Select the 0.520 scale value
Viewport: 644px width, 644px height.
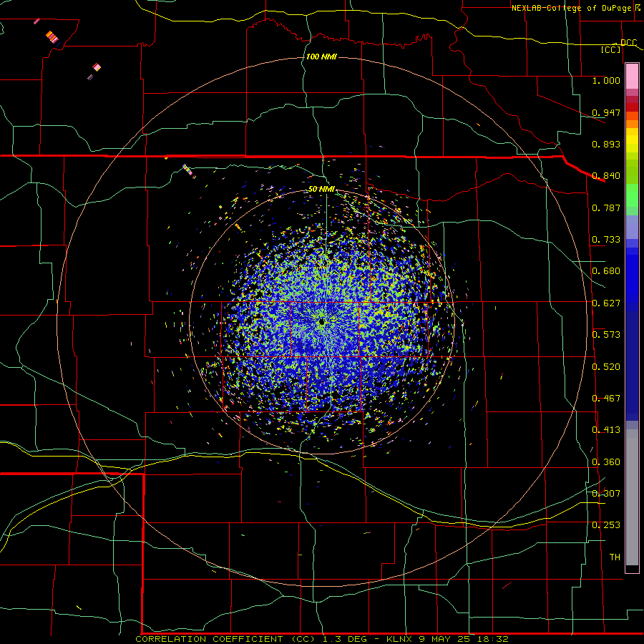click(606, 366)
